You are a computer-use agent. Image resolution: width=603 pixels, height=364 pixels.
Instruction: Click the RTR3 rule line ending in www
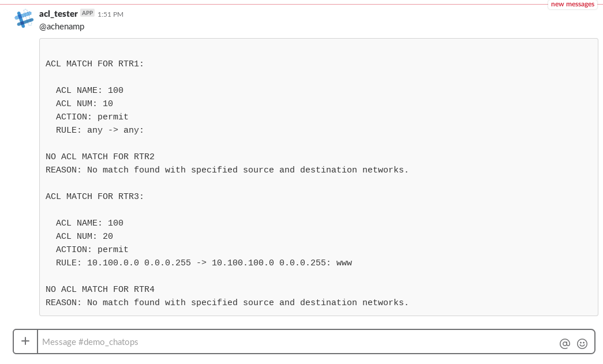[x=204, y=263]
